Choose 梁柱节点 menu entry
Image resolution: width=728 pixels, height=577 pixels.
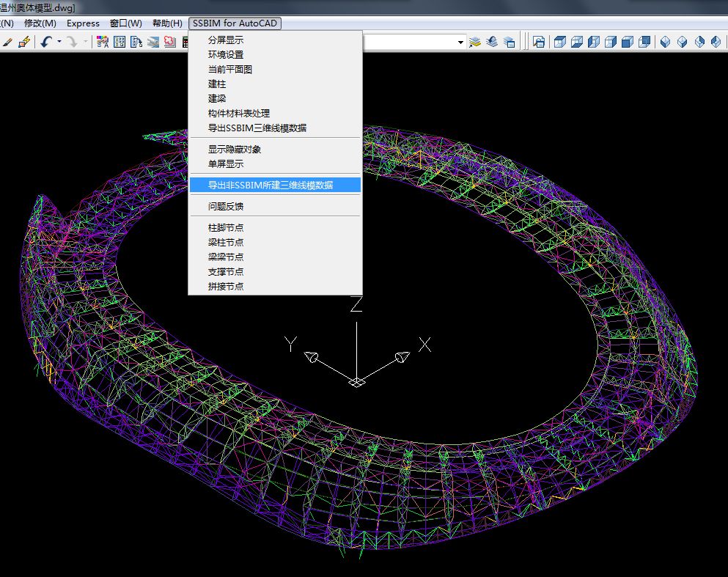click(276, 243)
